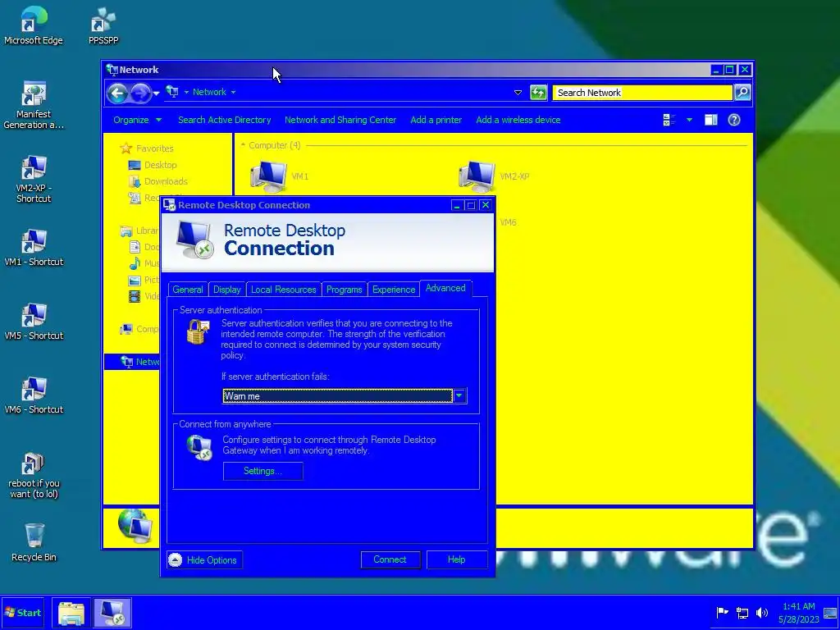Select VM1 computer in Network window
Image resolution: width=840 pixels, height=630 pixels.
(x=280, y=176)
